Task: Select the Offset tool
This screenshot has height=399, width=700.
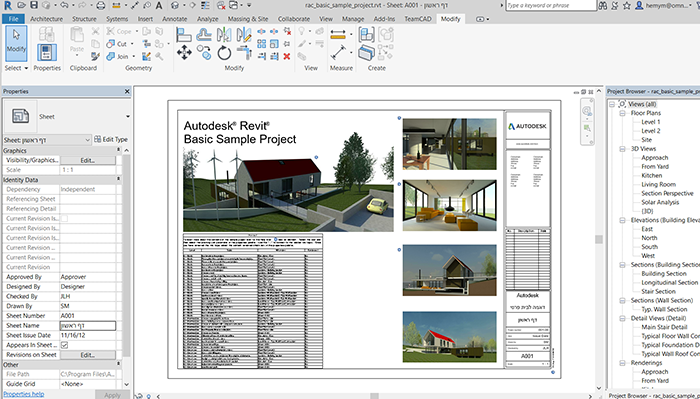Action: (x=204, y=35)
